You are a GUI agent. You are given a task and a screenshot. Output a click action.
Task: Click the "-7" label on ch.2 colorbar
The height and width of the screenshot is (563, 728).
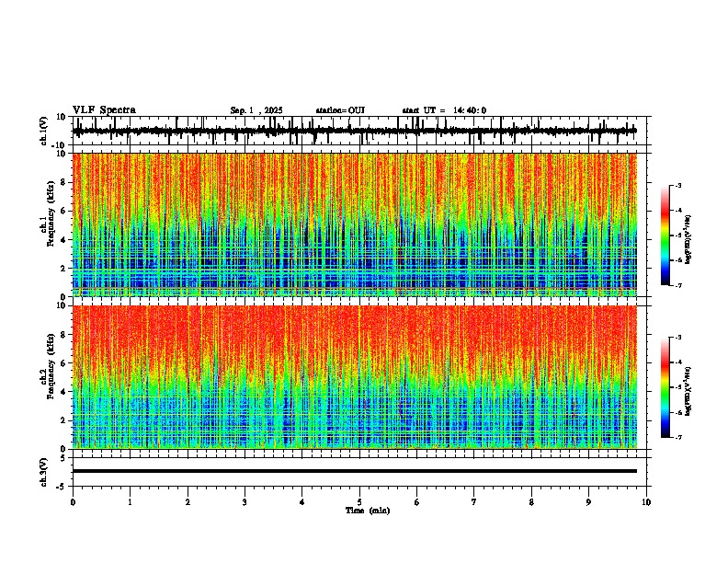pos(677,437)
